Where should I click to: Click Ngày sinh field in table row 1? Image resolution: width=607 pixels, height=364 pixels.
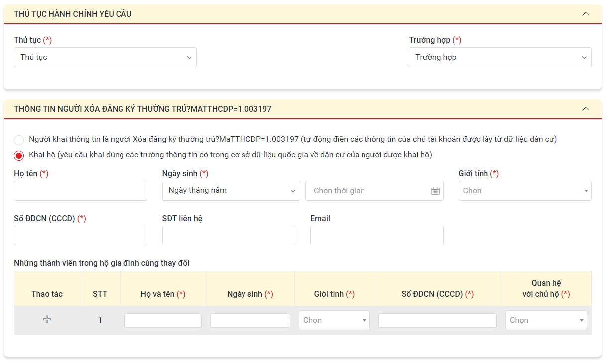[250, 320]
